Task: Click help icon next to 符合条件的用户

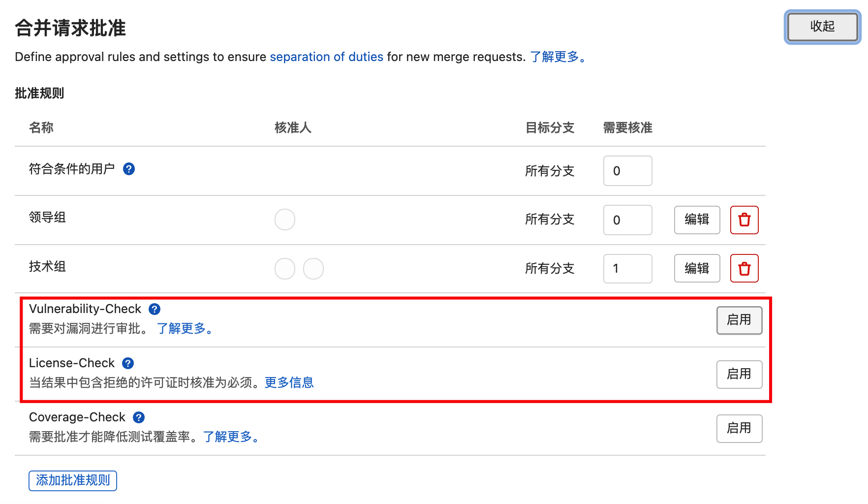Action: [x=129, y=169]
